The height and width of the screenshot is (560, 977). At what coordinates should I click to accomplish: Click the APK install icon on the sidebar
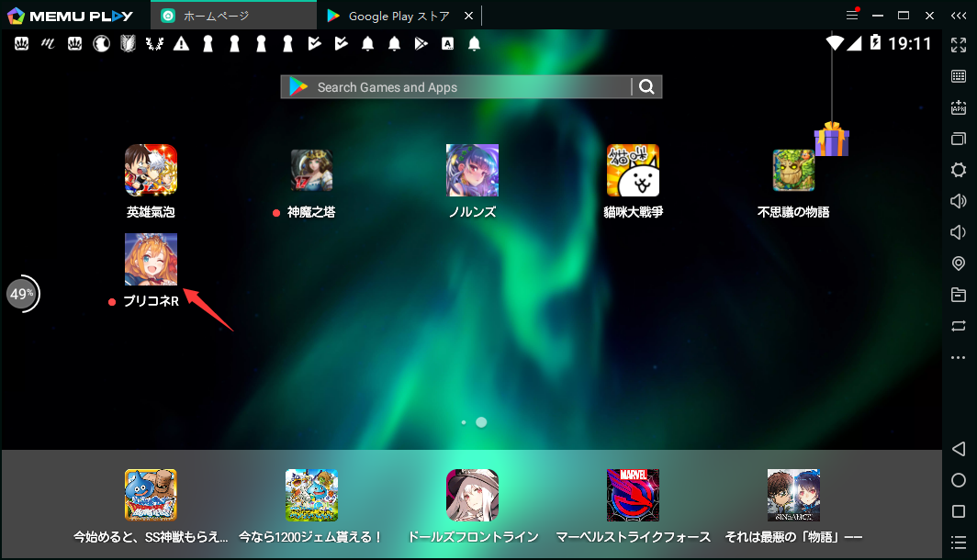coord(959,107)
